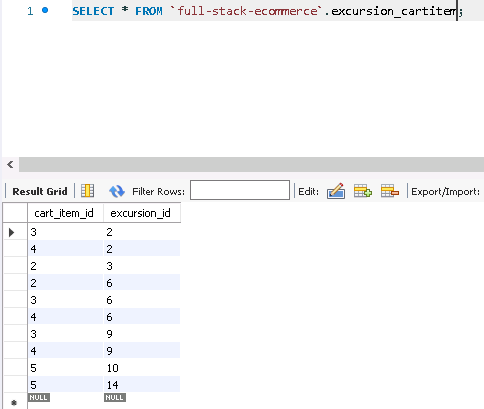Click the SELECT keyword in the query

pyautogui.click(x=93, y=11)
